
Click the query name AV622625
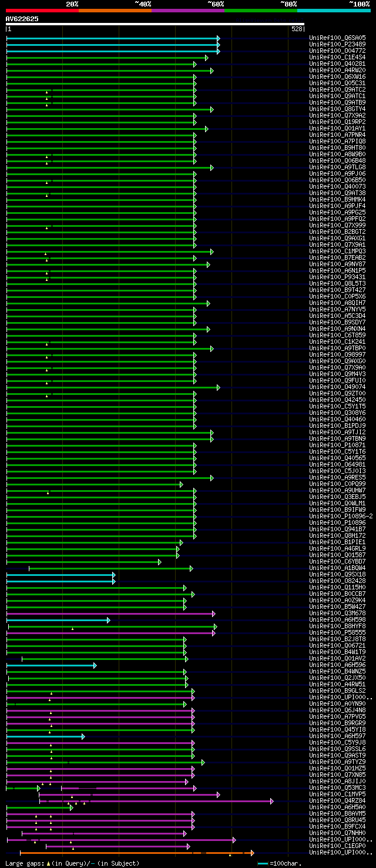(22, 19)
